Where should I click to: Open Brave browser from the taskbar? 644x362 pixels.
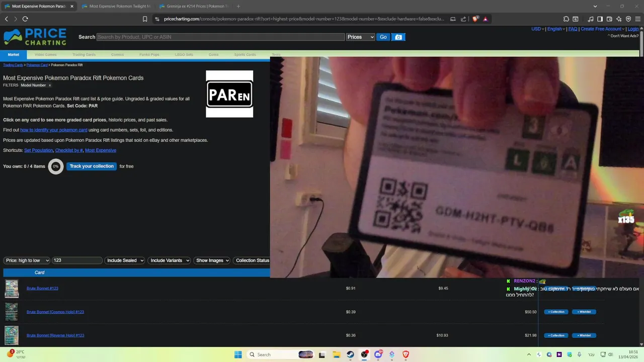click(406, 354)
